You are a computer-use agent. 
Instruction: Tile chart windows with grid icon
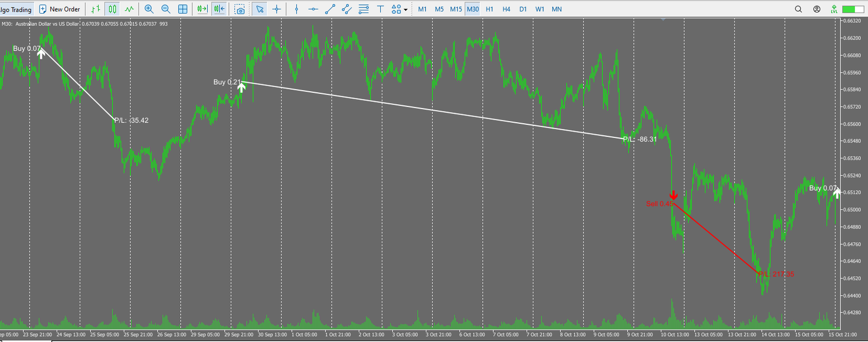[x=183, y=9]
